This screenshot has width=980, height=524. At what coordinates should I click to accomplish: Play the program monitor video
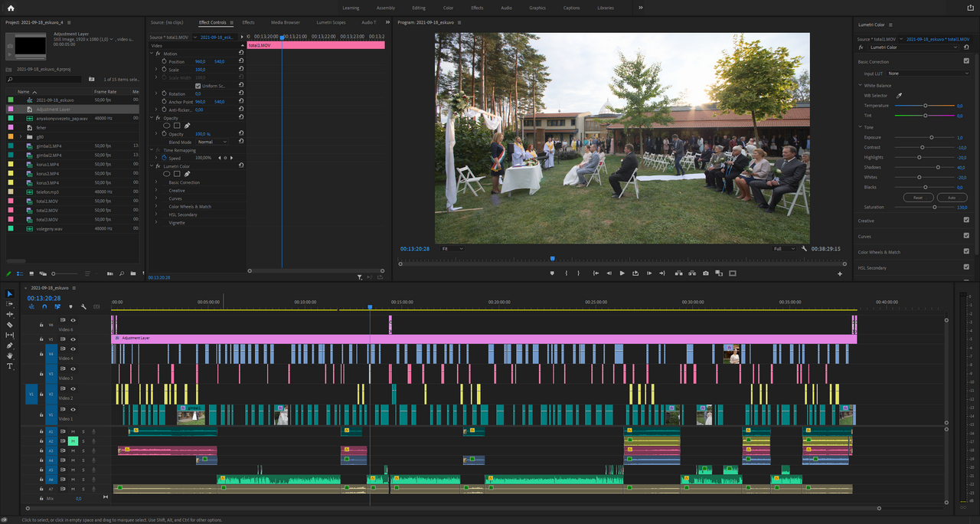[622, 273]
